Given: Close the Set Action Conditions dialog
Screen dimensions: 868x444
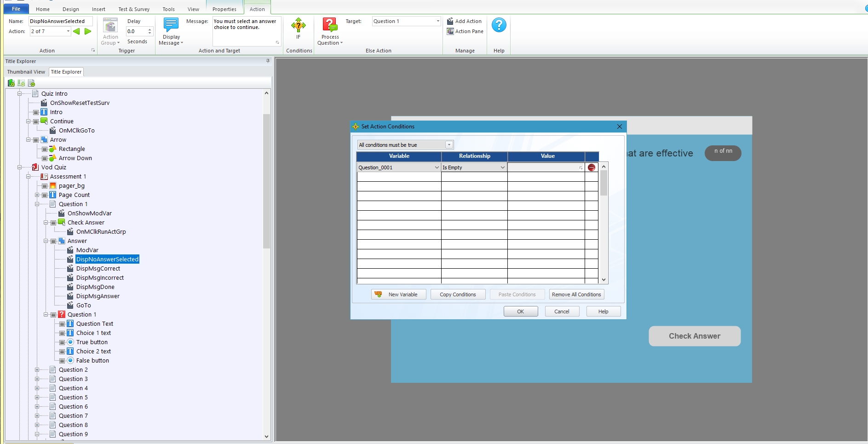Looking at the screenshot, I should tap(619, 127).
